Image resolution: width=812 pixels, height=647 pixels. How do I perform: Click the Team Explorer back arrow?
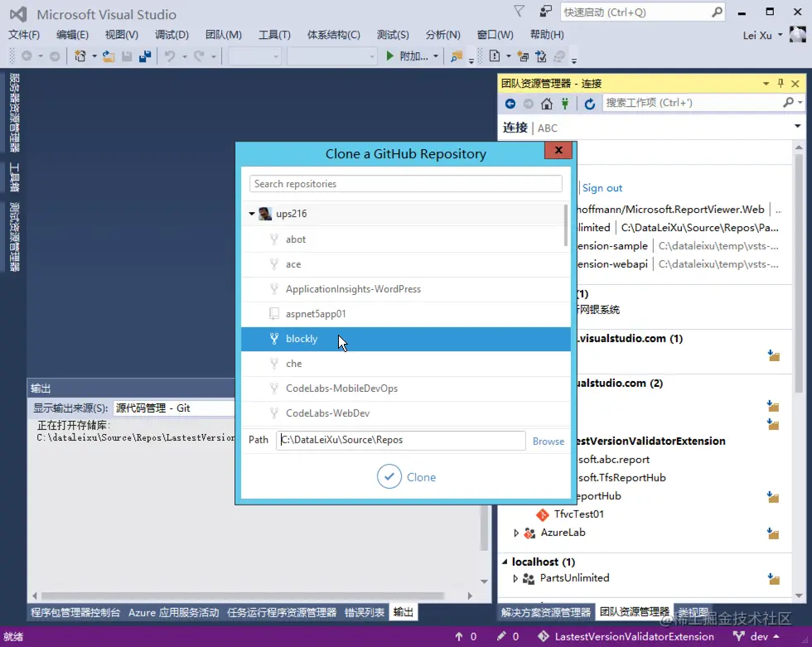[x=510, y=104]
